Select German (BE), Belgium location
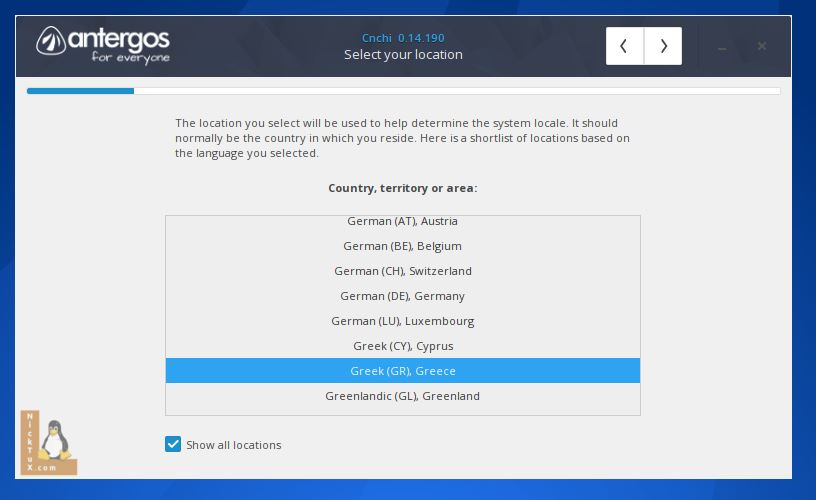Image resolution: width=816 pixels, height=500 pixels. (x=402, y=246)
